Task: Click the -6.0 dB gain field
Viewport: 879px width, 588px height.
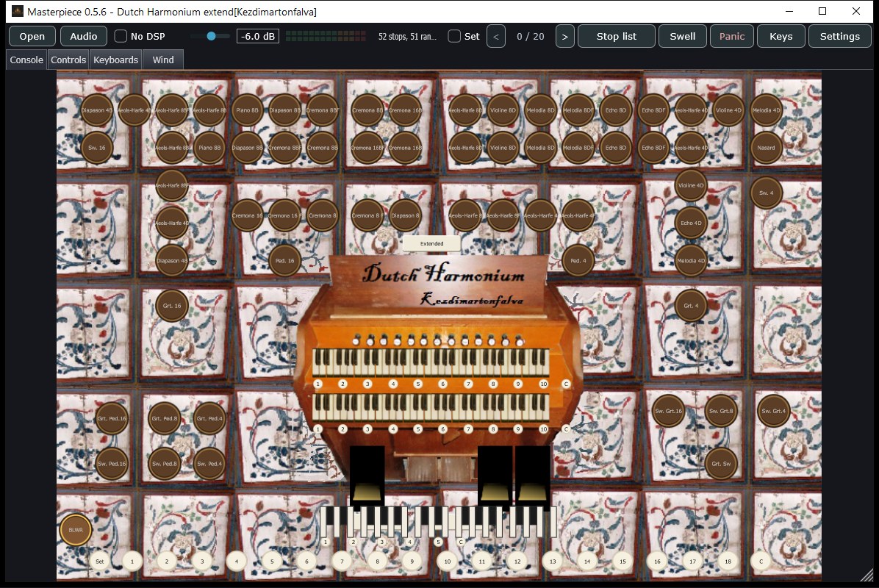Action: [x=258, y=37]
